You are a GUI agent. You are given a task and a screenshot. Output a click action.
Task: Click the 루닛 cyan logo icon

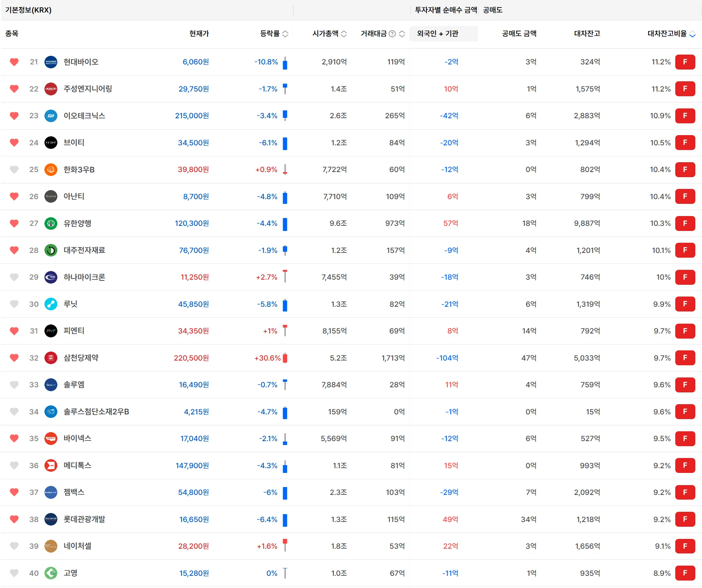tap(51, 304)
